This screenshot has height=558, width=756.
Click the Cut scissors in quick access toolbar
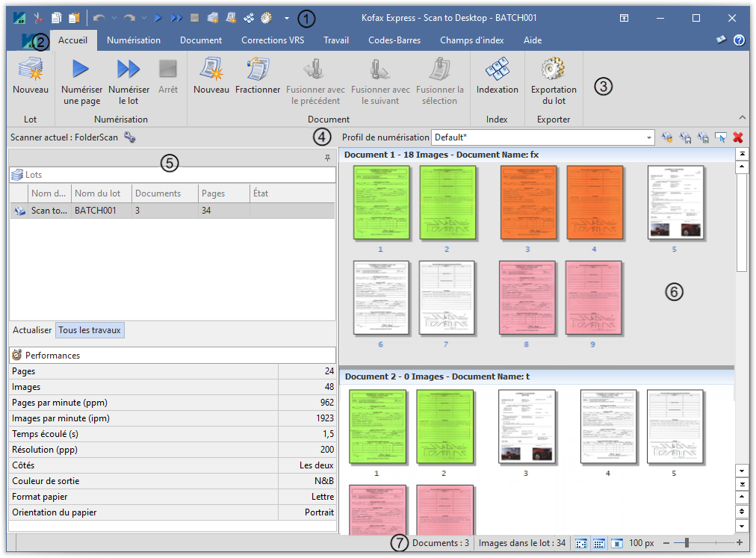point(39,18)
